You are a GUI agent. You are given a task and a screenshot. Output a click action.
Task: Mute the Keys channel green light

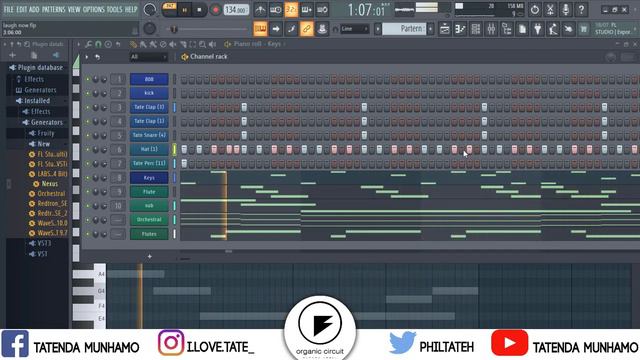(87, 178)
